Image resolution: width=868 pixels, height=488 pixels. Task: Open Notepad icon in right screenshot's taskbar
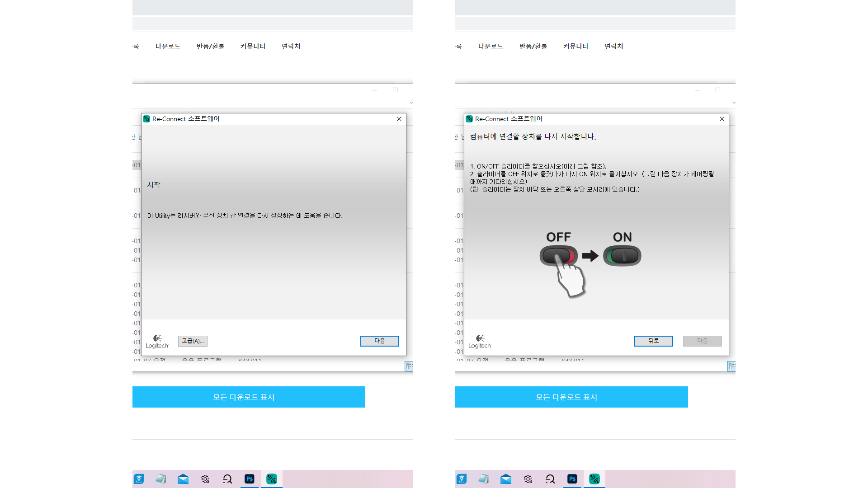tap(484, 479)
